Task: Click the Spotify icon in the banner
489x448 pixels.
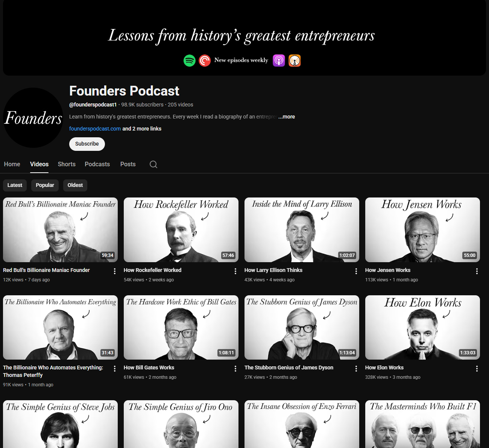Action: pos(190,61)
